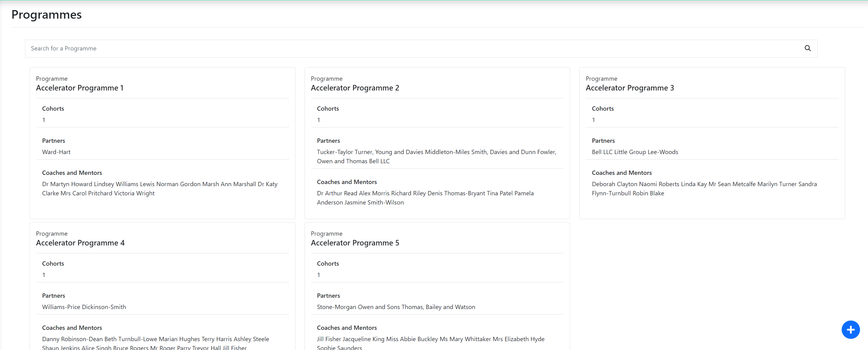Viewport: 868px width, 350px height.
Task: Click Coaches and Mentors heading in Programme 4
Action: 72,327
